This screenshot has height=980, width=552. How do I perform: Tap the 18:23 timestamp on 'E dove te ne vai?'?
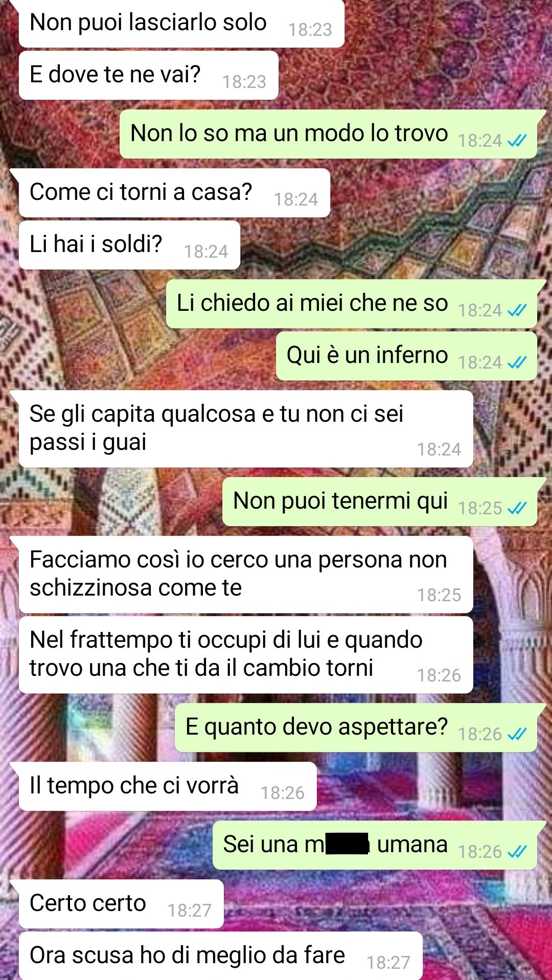244,82
